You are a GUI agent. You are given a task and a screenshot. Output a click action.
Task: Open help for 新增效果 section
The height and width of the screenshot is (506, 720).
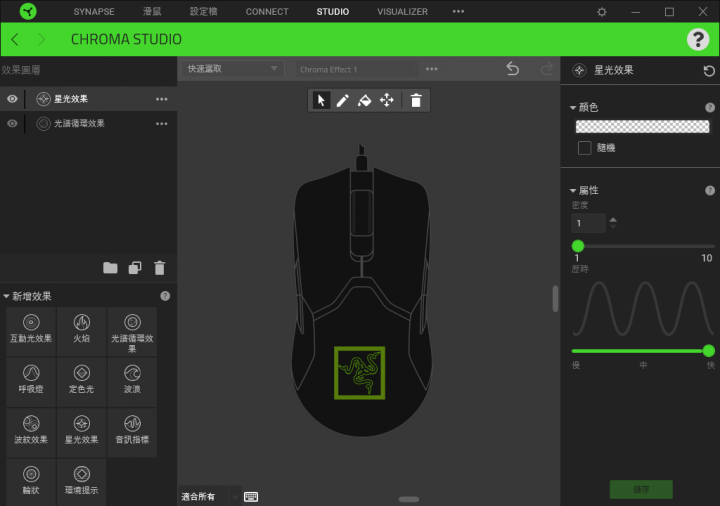165,296
